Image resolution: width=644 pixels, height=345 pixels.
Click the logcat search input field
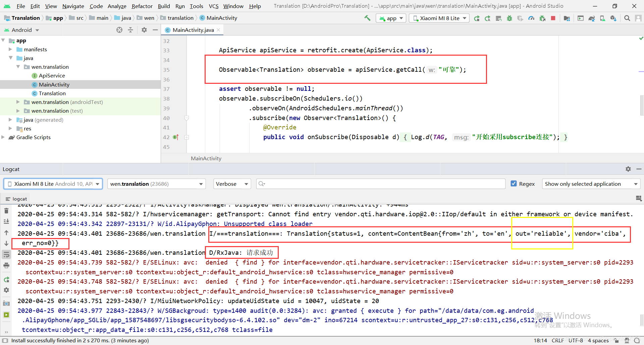380,184
